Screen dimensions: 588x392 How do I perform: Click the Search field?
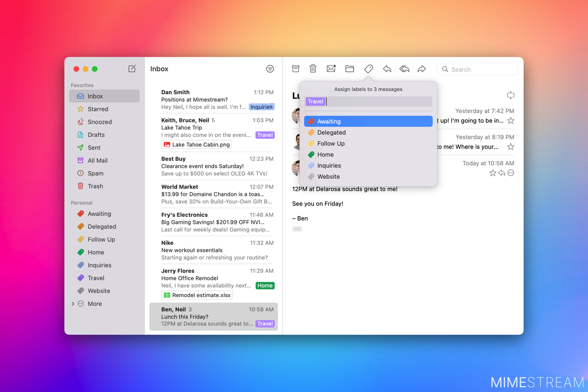coord(477,69)
